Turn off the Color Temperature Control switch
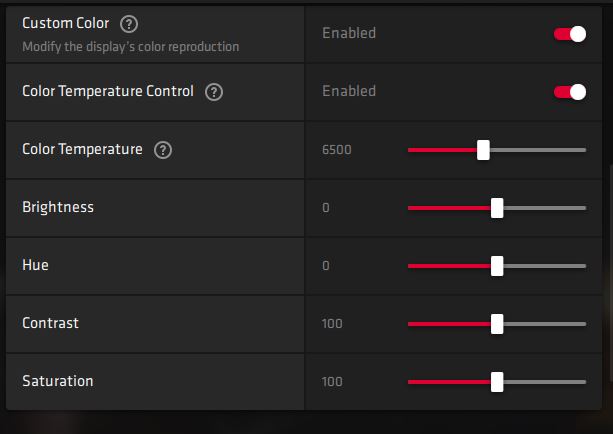 569,92
